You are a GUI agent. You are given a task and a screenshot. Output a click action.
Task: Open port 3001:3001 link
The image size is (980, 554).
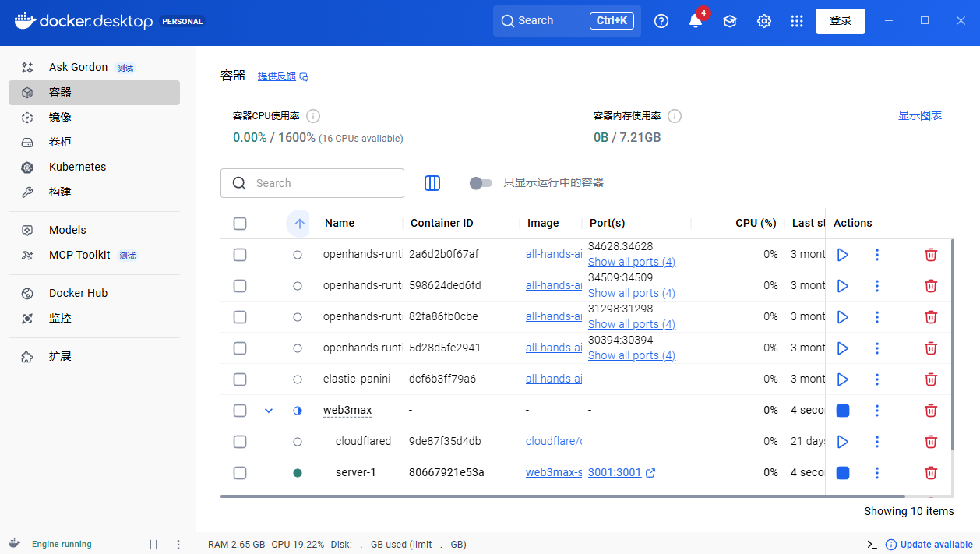point(622,473)
